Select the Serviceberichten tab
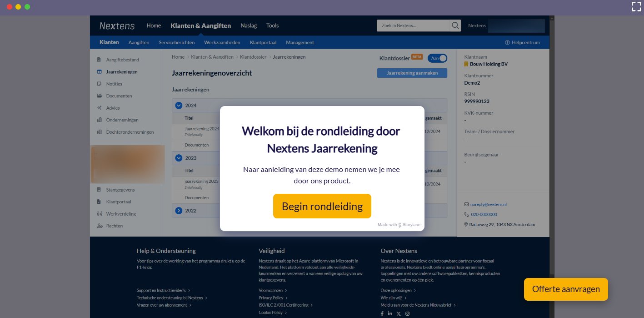Screen dimensions: 644x318 [177, 42]
